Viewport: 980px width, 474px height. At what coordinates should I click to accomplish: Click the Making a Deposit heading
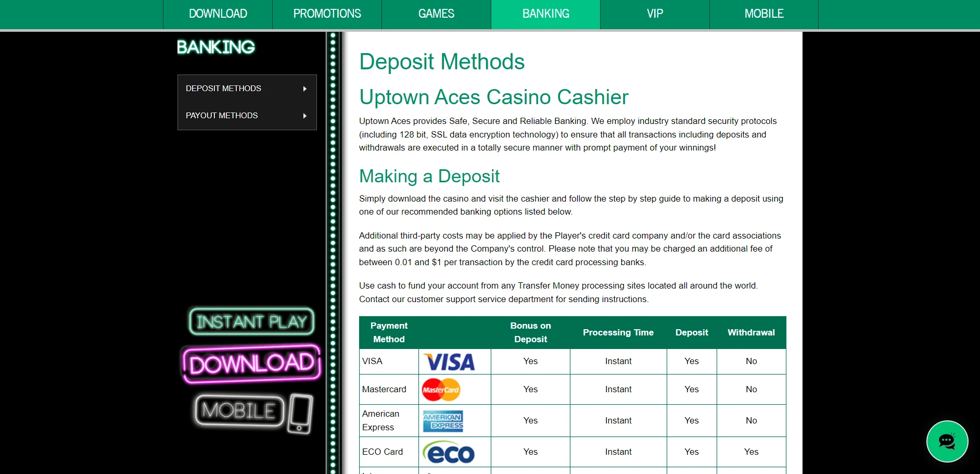point(429,176)
